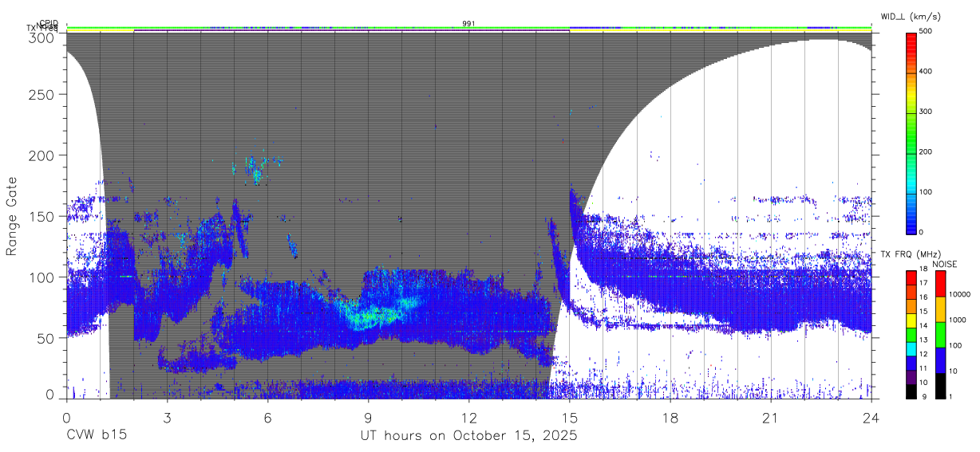Click the 14 label on TX FRQ legend

tap(923, 325)
